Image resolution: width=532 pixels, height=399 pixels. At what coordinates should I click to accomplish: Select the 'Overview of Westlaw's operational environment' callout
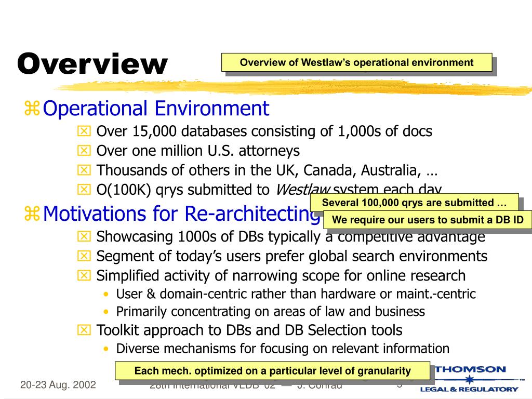click(x=356, y=62)
